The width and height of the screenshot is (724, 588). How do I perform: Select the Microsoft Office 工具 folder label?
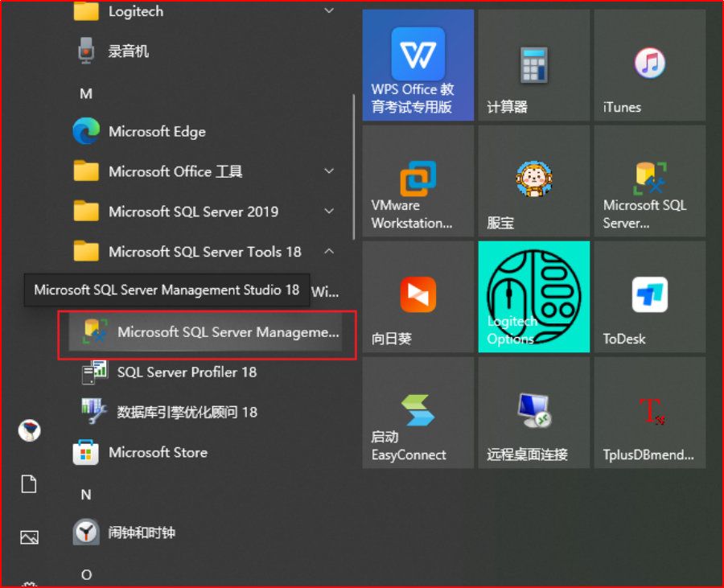pyautogui.click(x=175, y=171)
